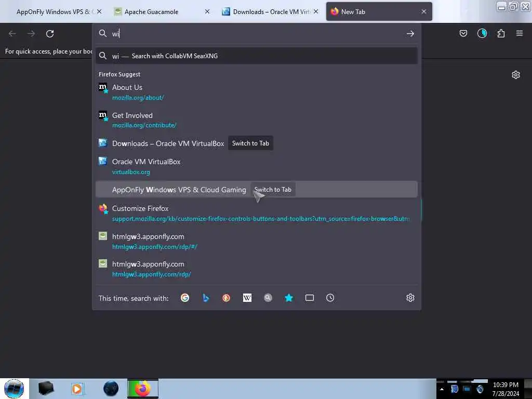Search this time with Bing
532x399 pixels.
coord(206,298)
